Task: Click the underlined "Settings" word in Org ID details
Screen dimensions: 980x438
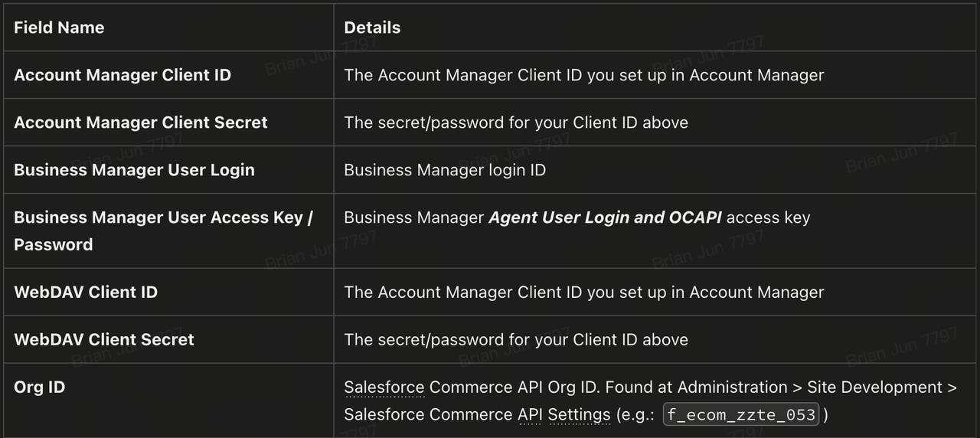Action: pos(579,415)
